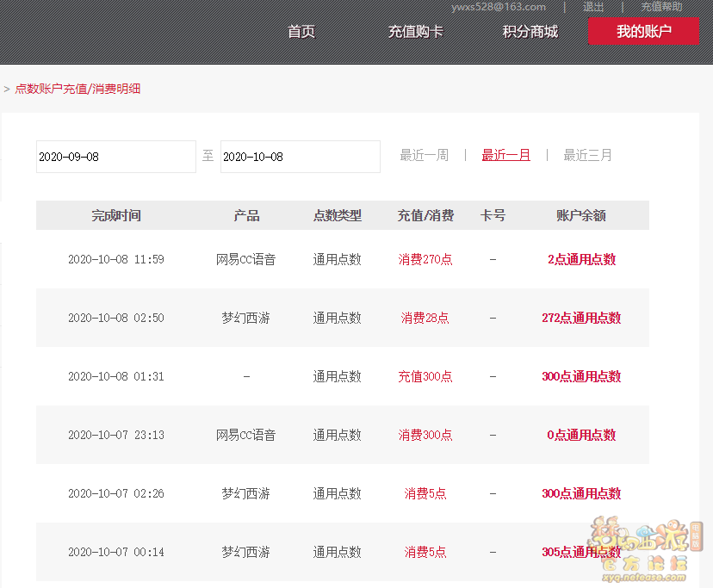Select the time 2020-10-07 02:26
Viewport: 713px width, 588px height.
116,493
